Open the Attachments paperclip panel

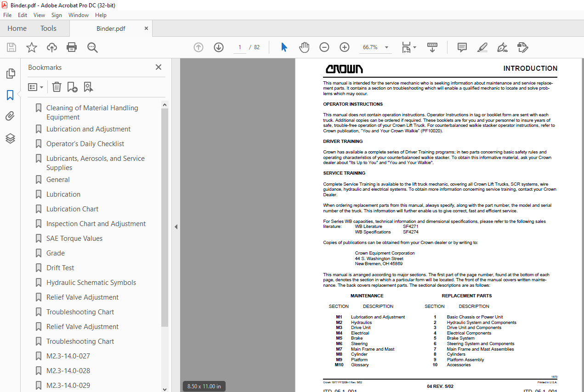(10, 116)
